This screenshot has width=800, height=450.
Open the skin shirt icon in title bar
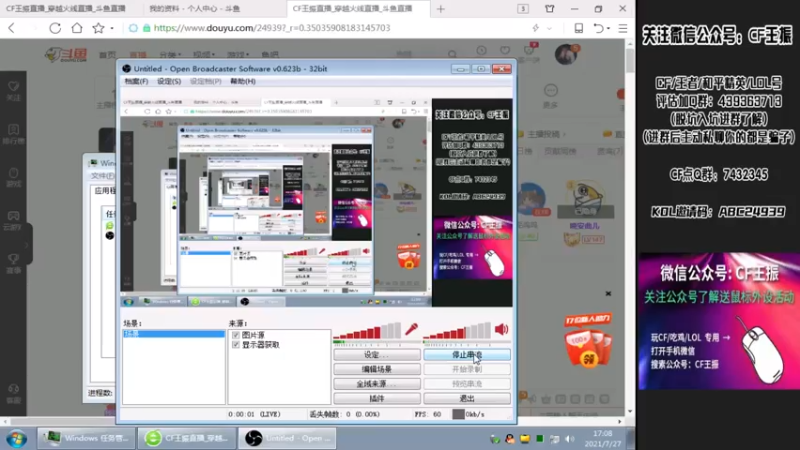pyautogui.click(x=549, y=9)
